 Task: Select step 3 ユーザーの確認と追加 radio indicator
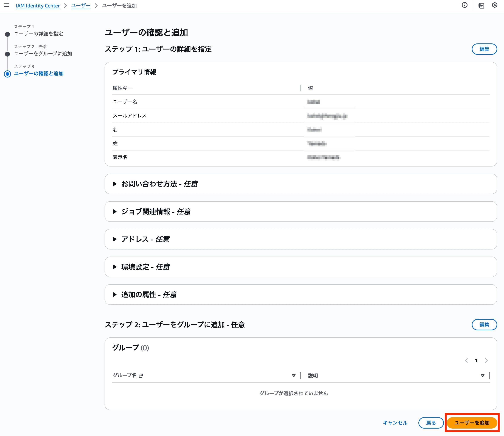point(8,74)
